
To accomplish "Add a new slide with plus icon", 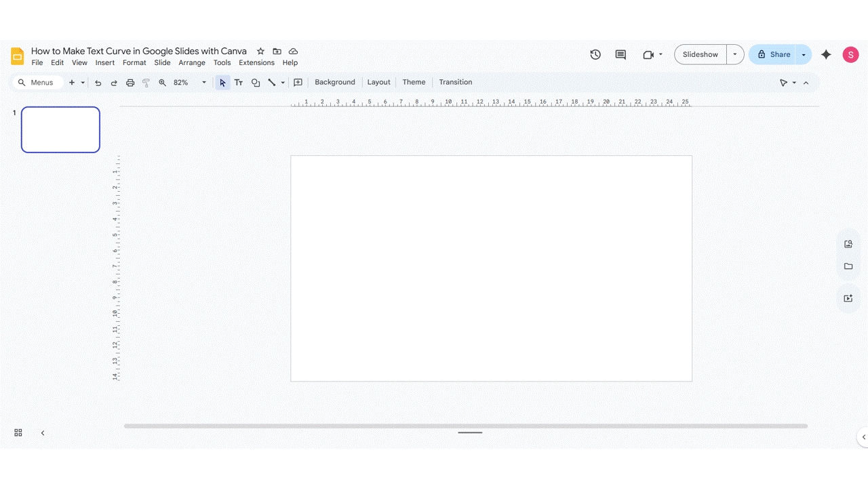I will [72, 83].
